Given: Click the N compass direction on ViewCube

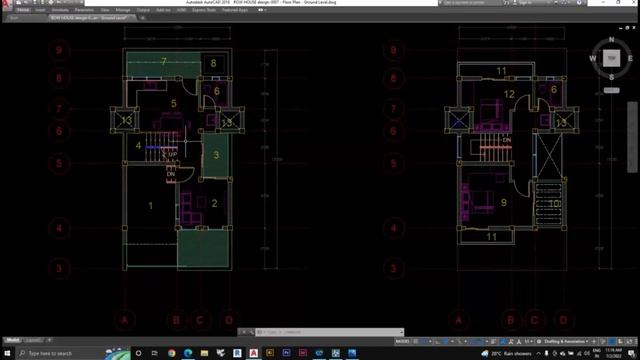Looking at the screenshot, I should [x=611, y=40].
